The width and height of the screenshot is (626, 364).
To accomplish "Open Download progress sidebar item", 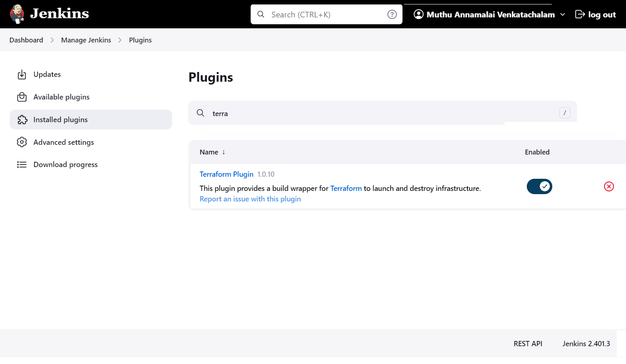I will pos(91,165).
